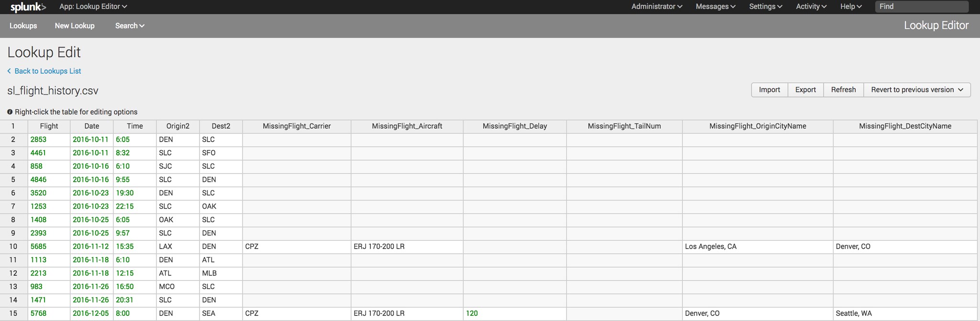
Task: Select flight cell 4846
Action: coord(49,180)
